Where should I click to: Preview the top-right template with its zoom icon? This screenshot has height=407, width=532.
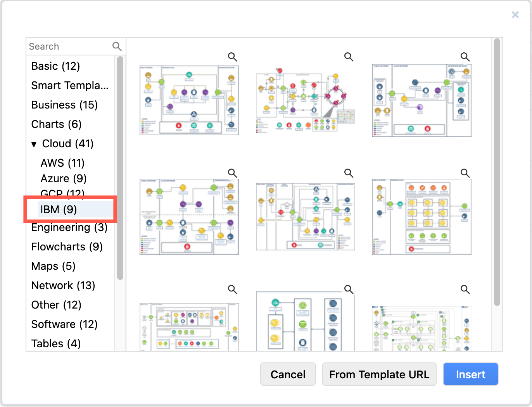[465, 57]
